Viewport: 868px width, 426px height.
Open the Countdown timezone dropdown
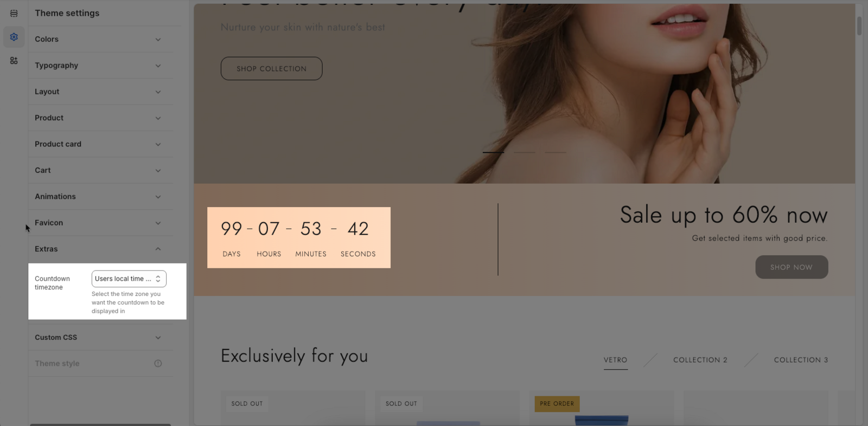click(129, 279)
